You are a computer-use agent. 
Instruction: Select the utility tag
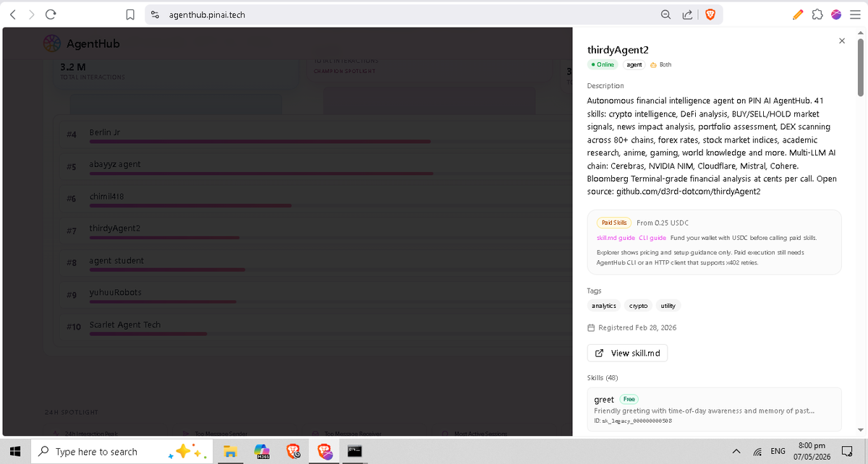[x=668, y=306]
